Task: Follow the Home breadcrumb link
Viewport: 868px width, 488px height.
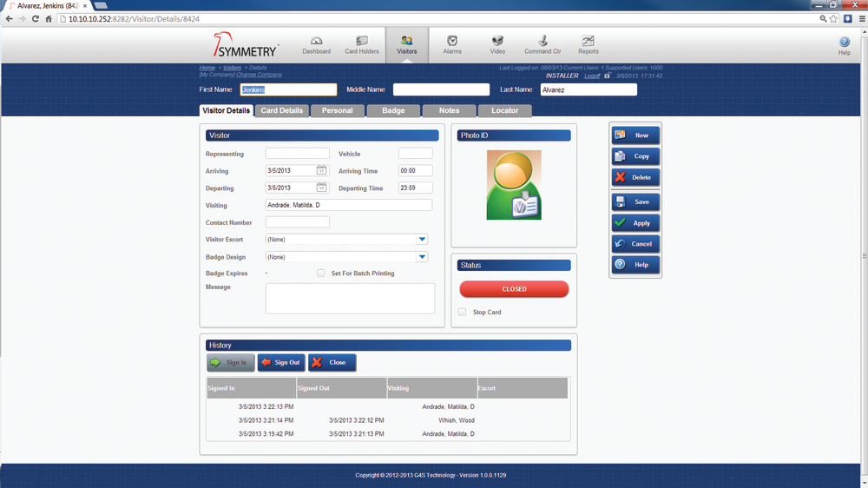Action: point(207,68)
